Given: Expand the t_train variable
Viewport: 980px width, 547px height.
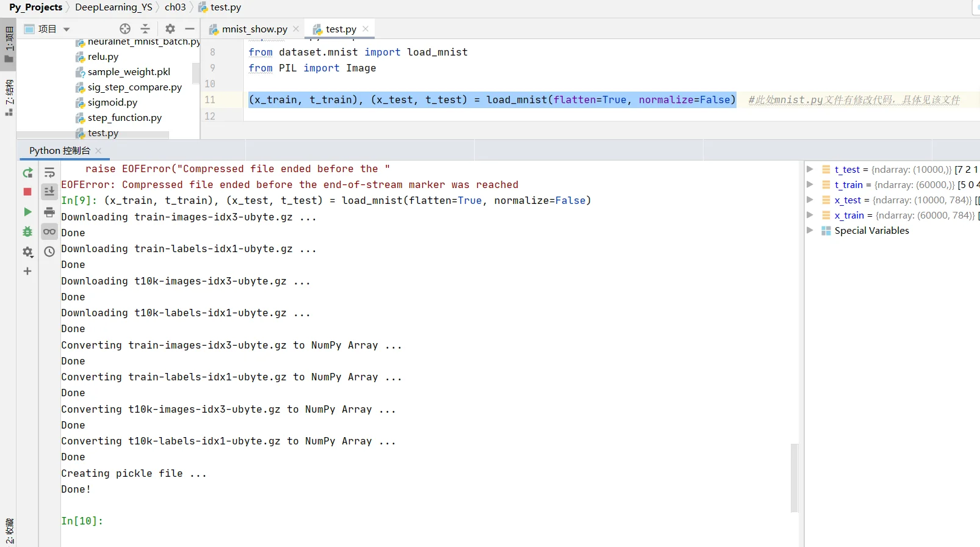Looking at the screenshot, I should [810, 184].
